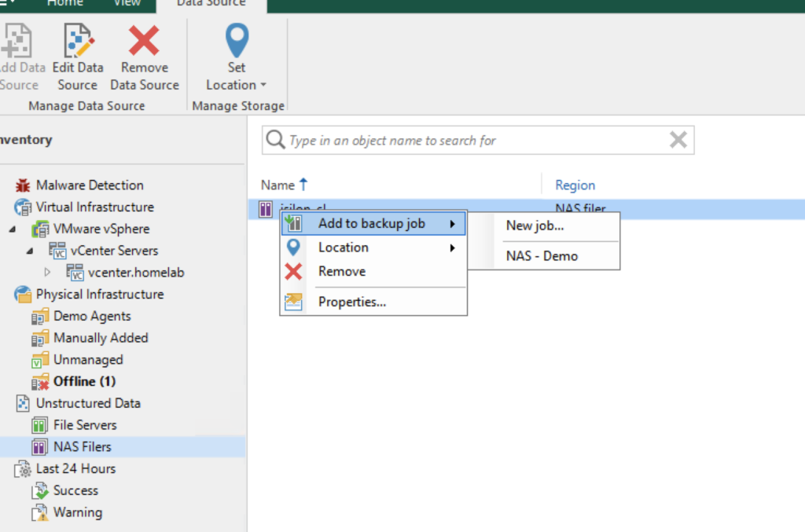The image size is (805, 532).
Task: Select NAS - Demo backup job
Action: coord(542,256)
